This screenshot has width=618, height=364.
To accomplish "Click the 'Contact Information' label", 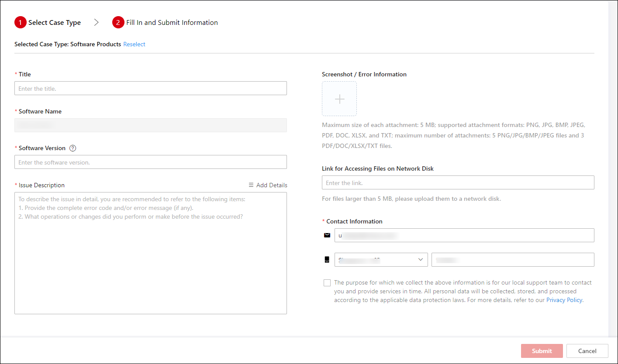I will pyautogui.click(x=354, y=221).
